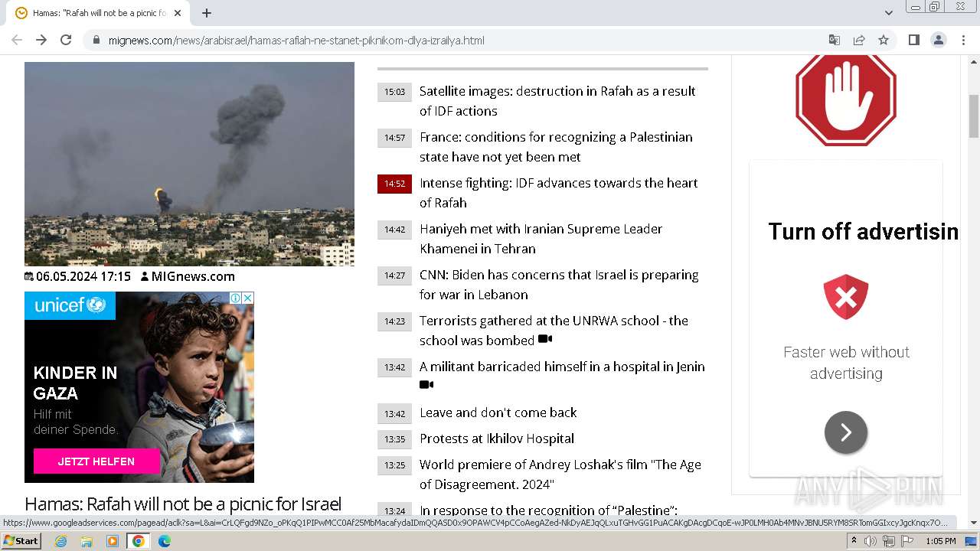
Task: Click the 1:05 PM taskbar clock
Action: [940, 541]
